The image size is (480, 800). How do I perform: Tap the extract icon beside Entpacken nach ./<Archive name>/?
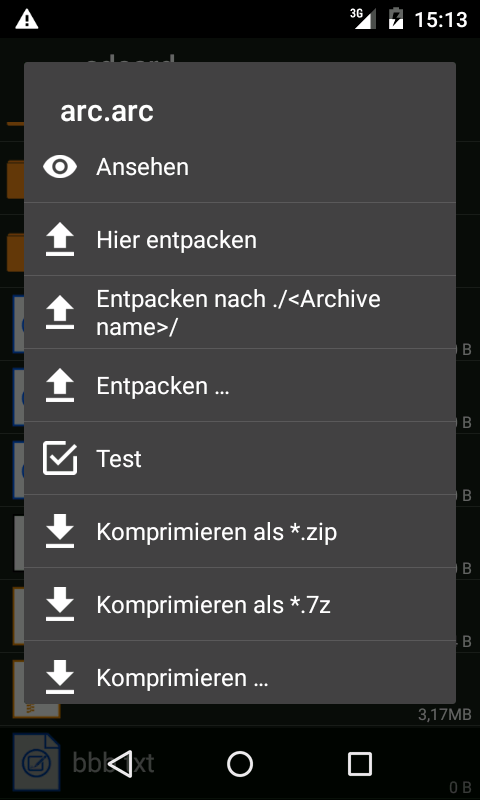pyautogui.click(x=60, y=313)
